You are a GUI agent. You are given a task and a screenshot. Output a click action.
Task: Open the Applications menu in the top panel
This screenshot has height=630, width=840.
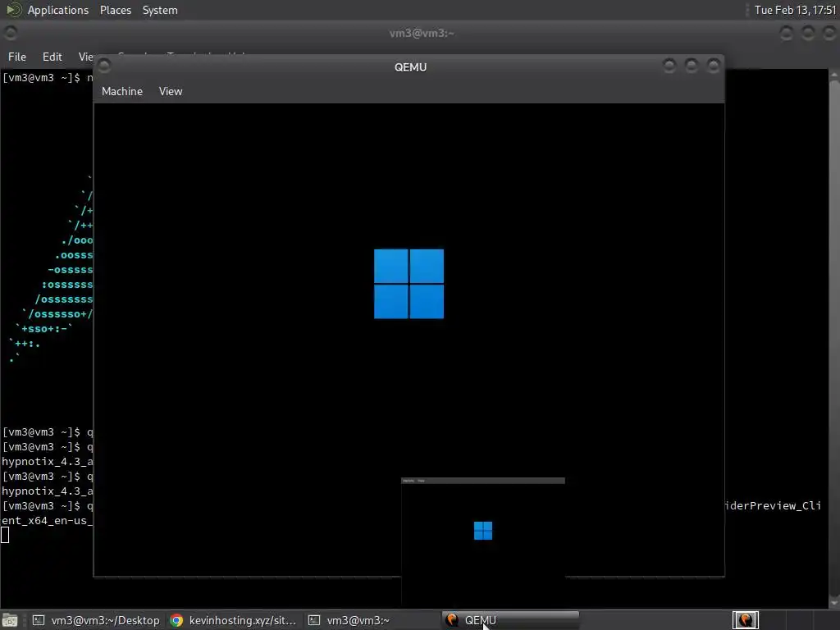(58, 10)
